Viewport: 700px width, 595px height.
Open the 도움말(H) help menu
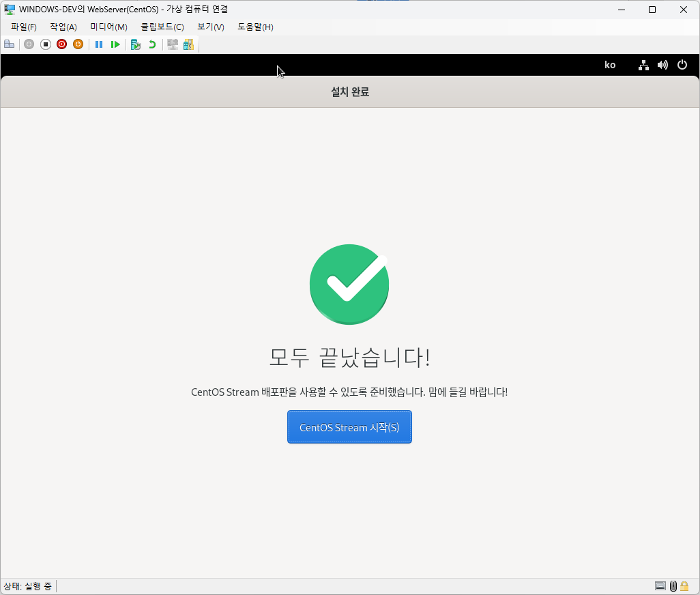(255, 27)
